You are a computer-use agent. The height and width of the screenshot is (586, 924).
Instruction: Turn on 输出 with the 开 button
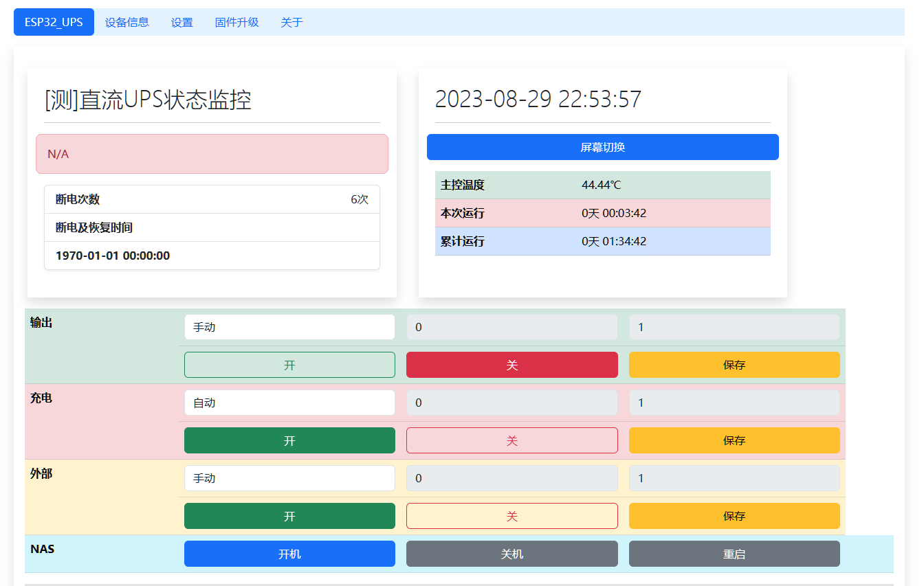tap(289, 365)
